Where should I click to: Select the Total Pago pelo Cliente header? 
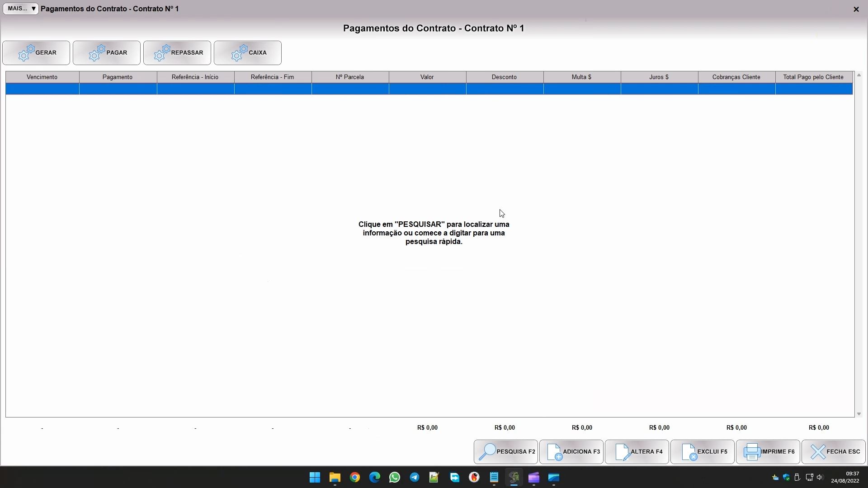[813, 77]
